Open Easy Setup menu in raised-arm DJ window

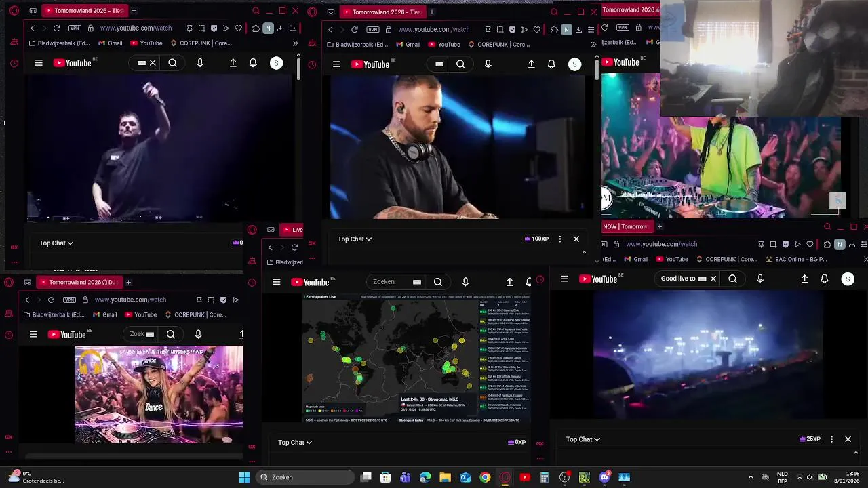coord(292,28)
